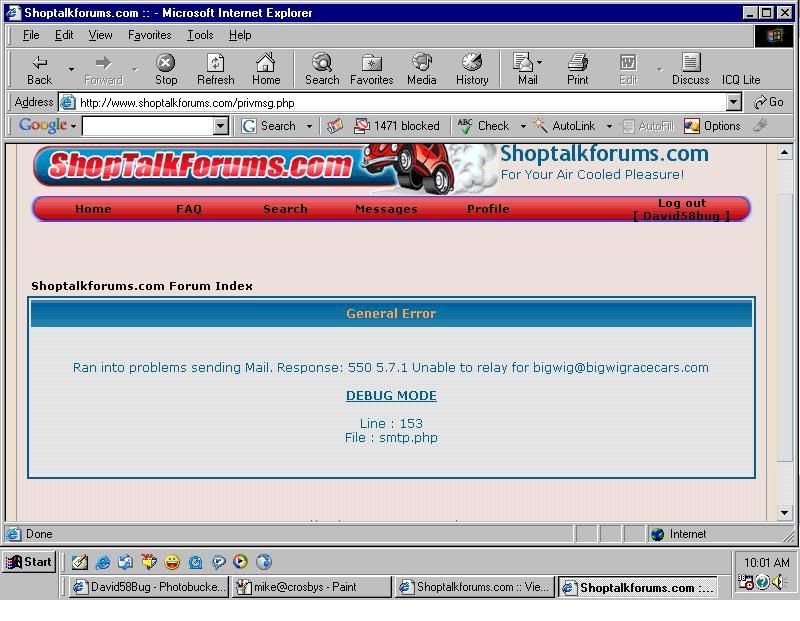
Task: Go to the Home page icon
Action: [x=266, y=64]
